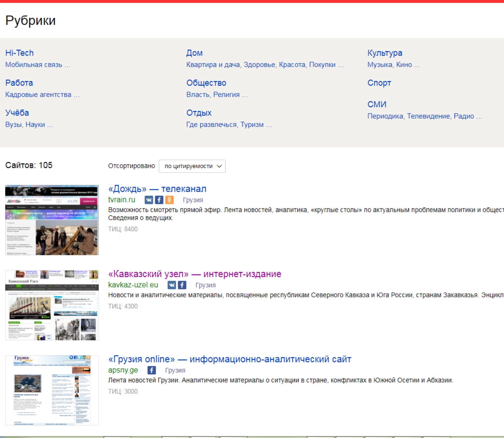The image size is (504, 438).
Task: Open the Hi-Tech rubric
Action: (20, 53)
